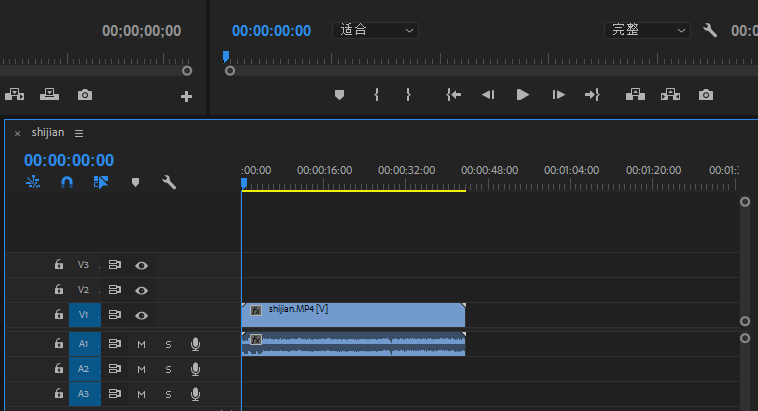Open the shijian sequence panel menu
The image size is (758, 411).
pyautogui.click(x=79, y=133)
